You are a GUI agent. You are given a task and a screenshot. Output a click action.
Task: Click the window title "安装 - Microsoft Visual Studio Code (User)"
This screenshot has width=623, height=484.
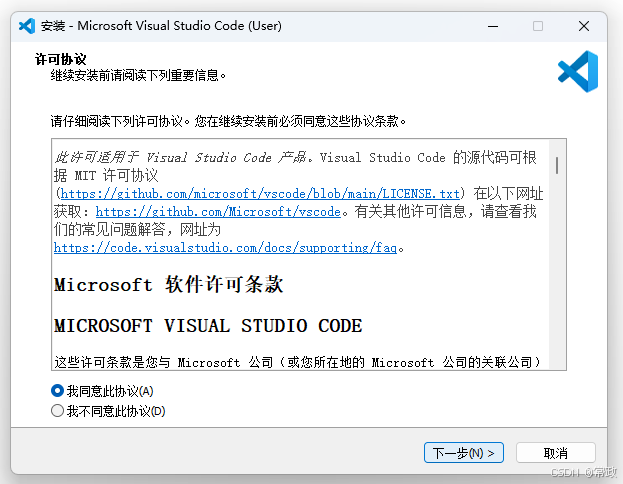[161, 26]
